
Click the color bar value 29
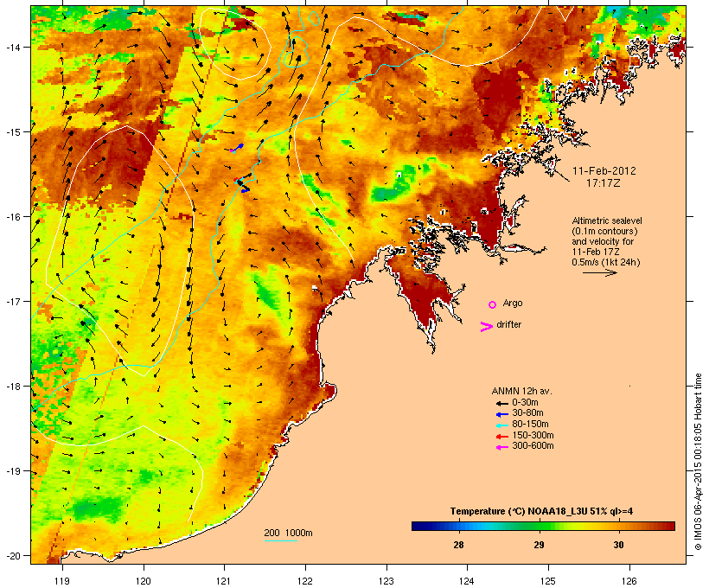(x=539, y=545)
